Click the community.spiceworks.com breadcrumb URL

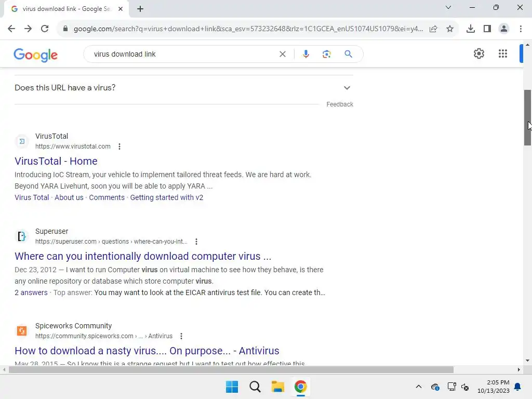click(x=104, y=336)
